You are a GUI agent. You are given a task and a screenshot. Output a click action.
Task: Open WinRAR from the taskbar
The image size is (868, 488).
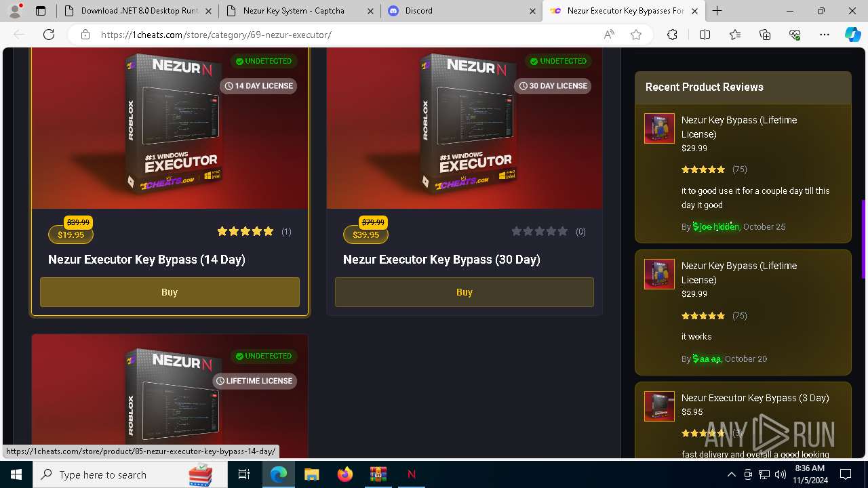coord(378,474)
